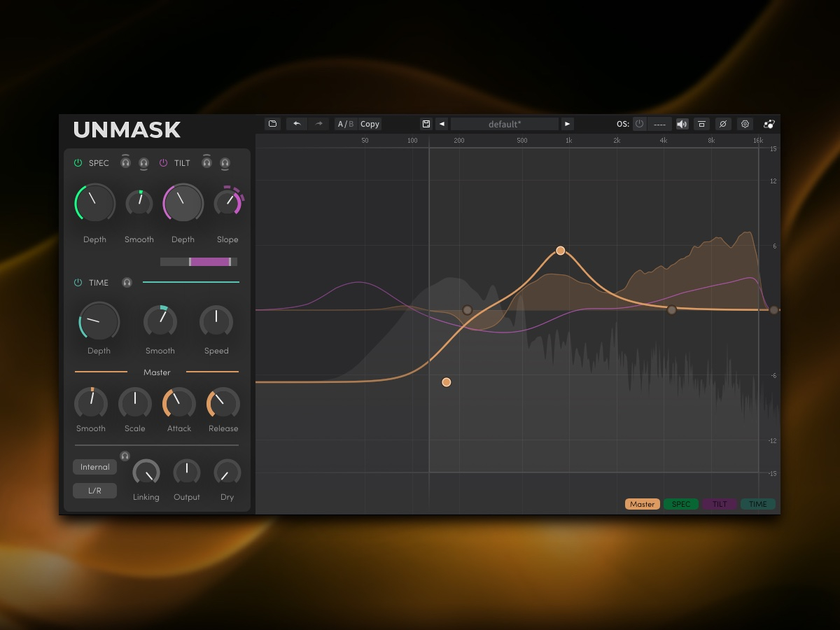Click the Internal sidechain button
Screen dimensions: 840x630
94,467
